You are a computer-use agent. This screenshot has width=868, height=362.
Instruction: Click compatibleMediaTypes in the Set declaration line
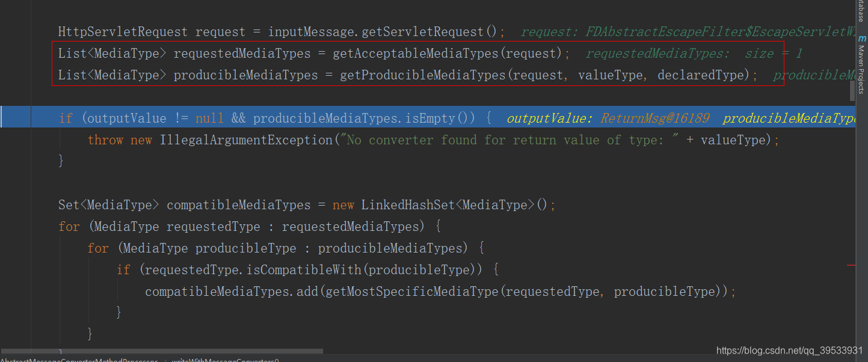[239, 205]
